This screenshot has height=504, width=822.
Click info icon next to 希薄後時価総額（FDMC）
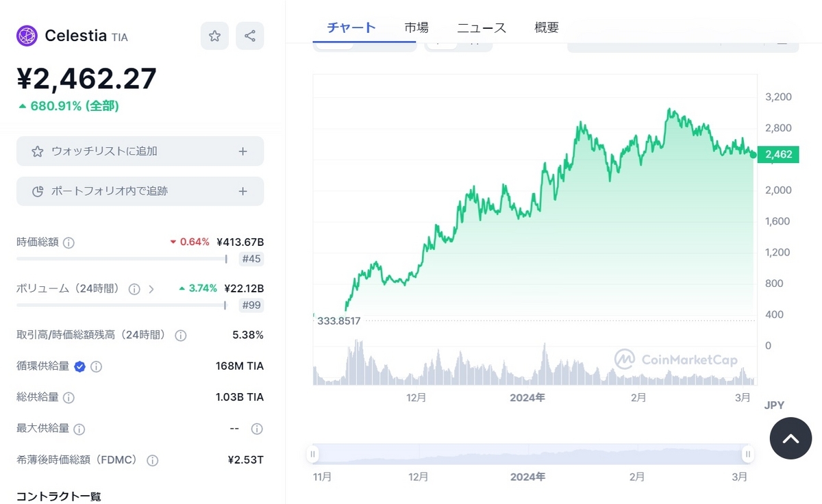(152, 460)
